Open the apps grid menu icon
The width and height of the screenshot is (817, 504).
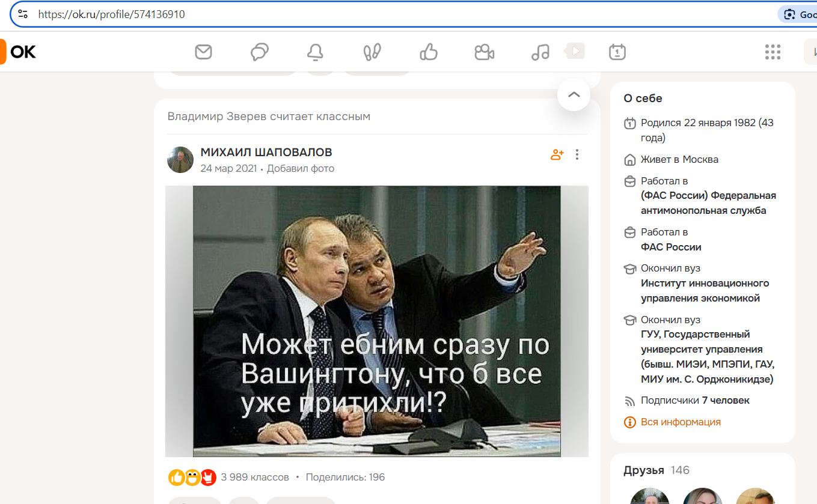tap(773, 52)
